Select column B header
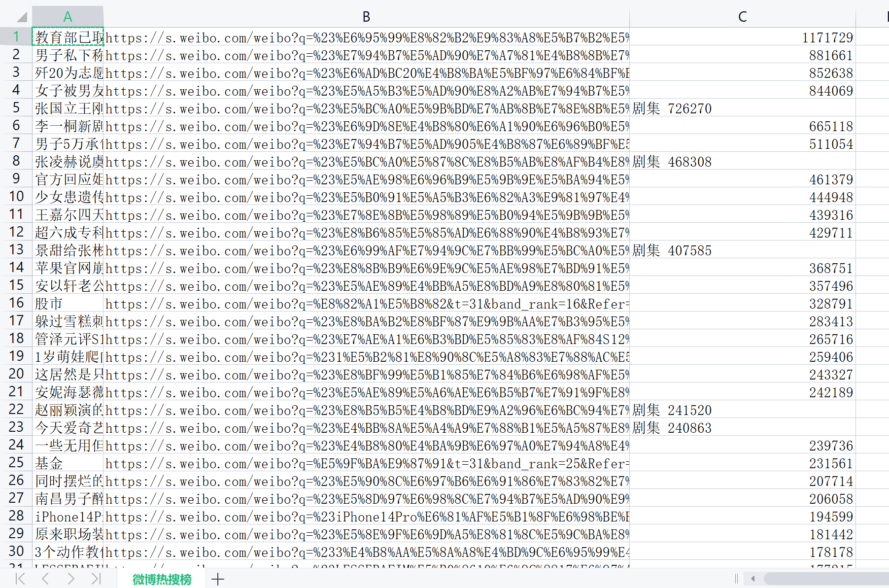889x588 pixels. [x=366, y=17]
